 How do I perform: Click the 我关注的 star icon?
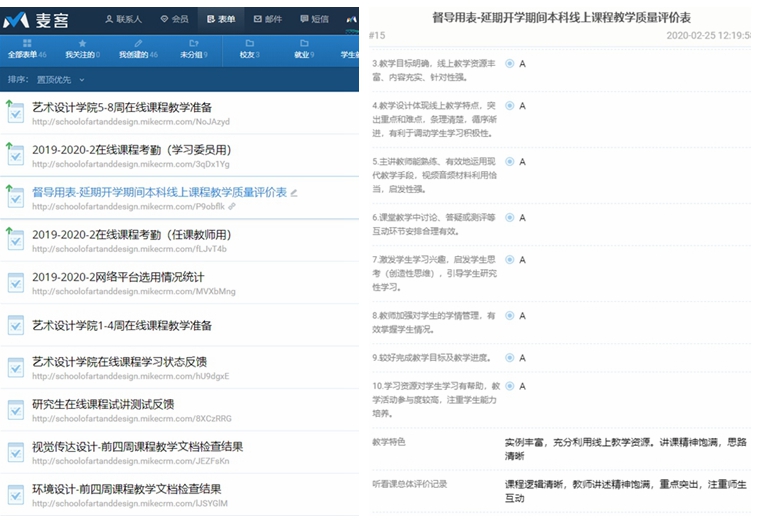pos(81,44)
